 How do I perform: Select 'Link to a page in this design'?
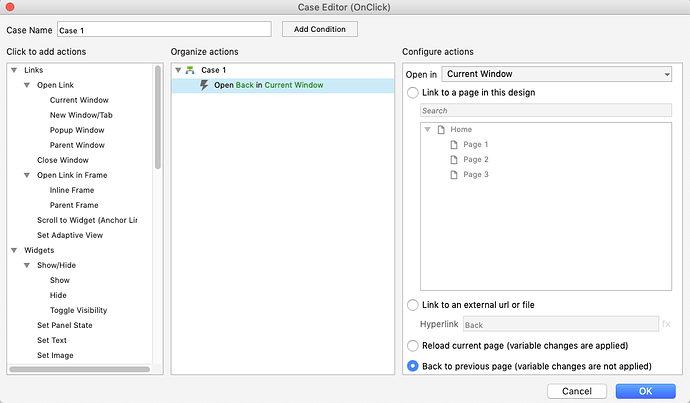[413, 92]
